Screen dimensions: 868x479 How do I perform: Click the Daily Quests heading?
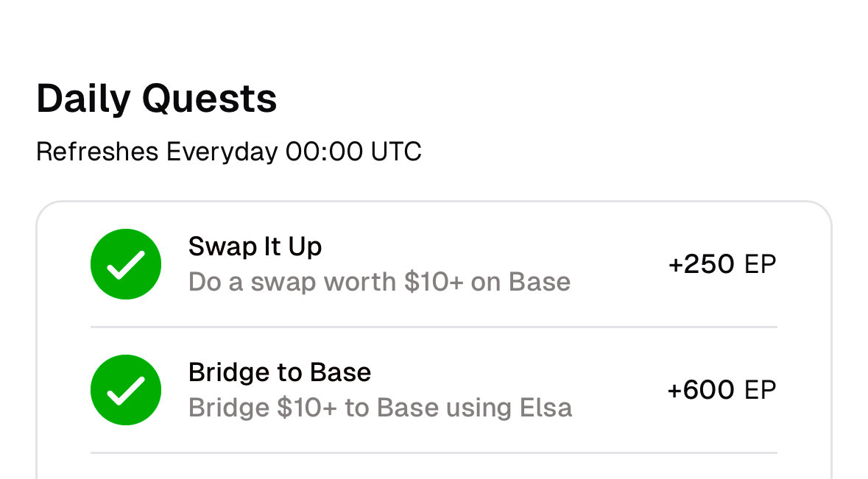click(156, 99)
